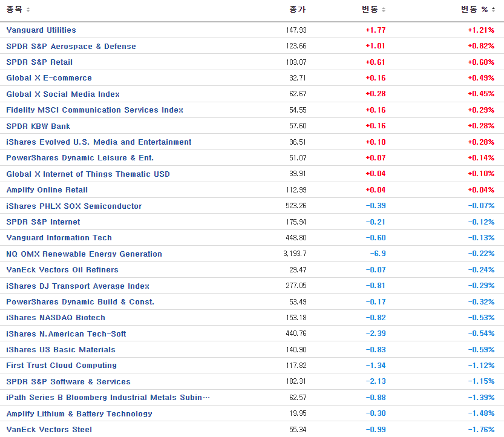Open iShares PHLX SOX Semiconductor link
504x437 pixels.
click(x=74, y=206)
